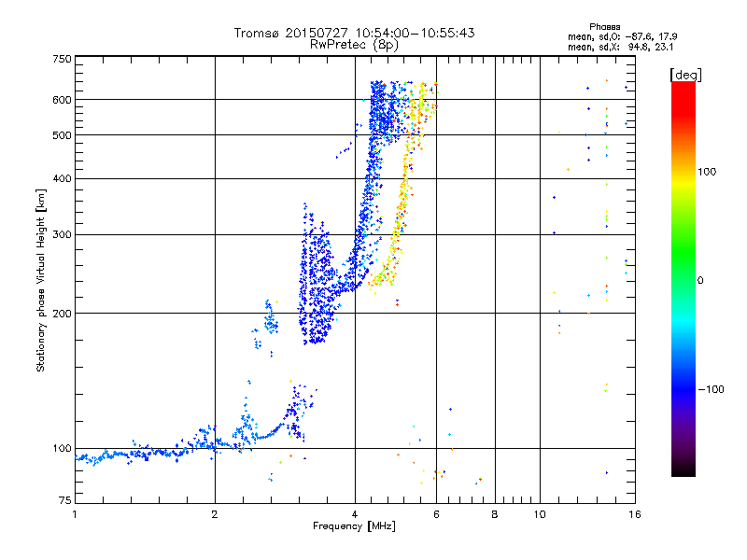
Task: Click the x-axis label '1'
Action: (x=75, y=514)
